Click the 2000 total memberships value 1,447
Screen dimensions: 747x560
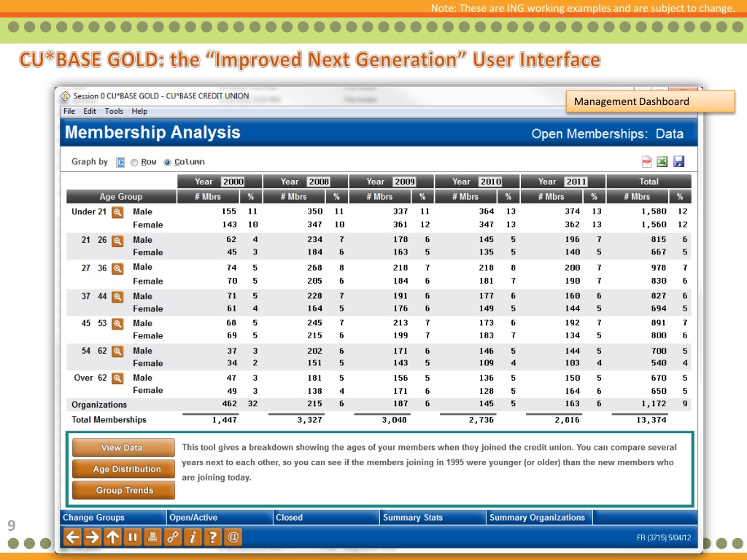click(225, 420)
